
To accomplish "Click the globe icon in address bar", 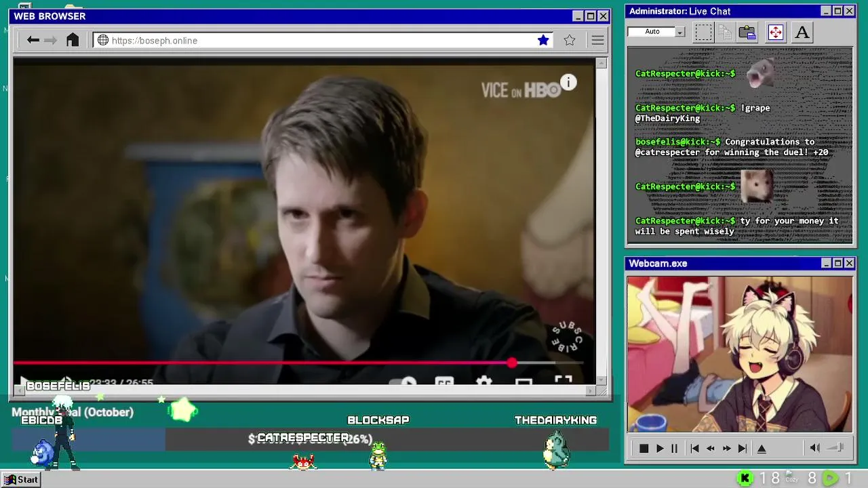I will (103, 41).
